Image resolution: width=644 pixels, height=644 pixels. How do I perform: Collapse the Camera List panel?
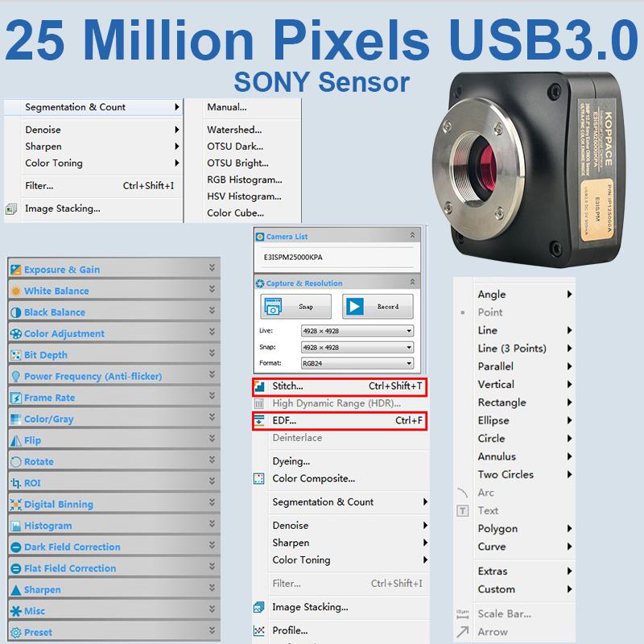click(x=413, y=236)
